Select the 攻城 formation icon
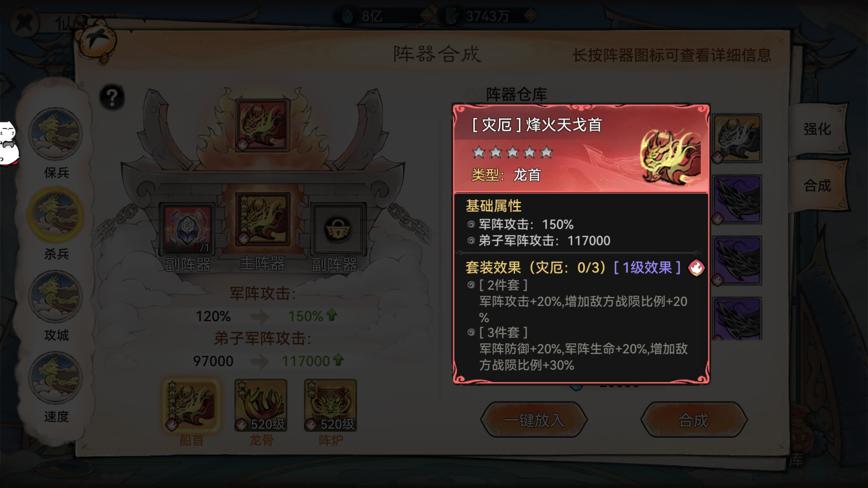The image size is (868, 488). point(56,296)
